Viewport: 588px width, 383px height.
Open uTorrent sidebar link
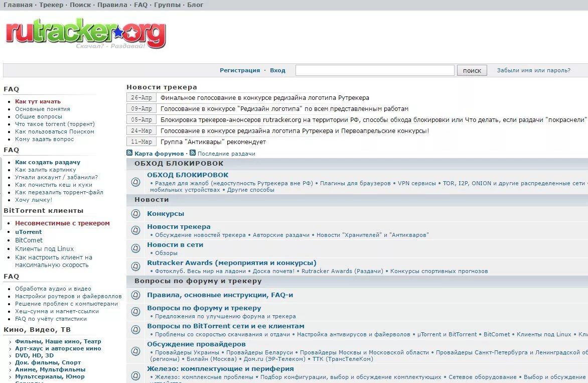pyautogui.click(x=28, y=232)
